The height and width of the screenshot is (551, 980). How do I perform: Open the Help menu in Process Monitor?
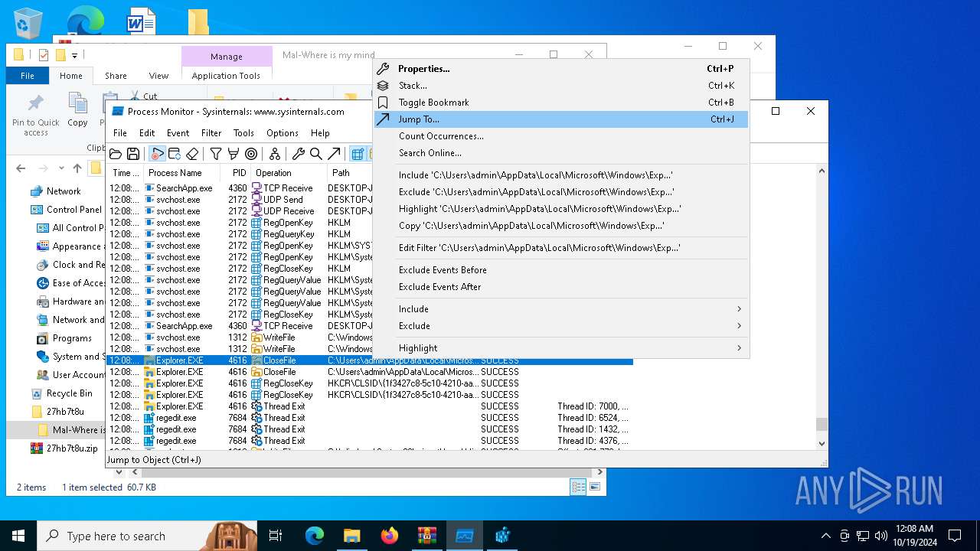coord(320,133)
